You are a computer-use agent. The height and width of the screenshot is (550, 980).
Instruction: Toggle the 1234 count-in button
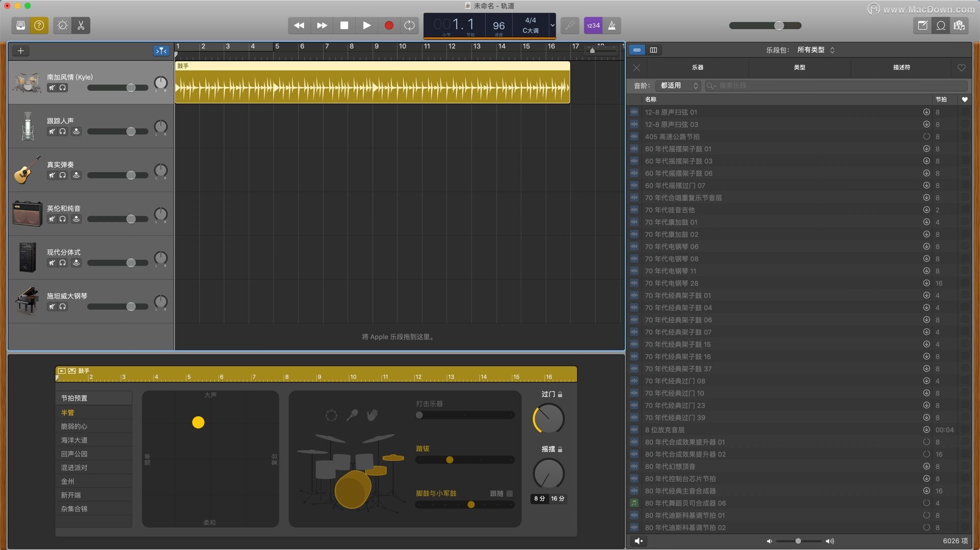[593, 25]
